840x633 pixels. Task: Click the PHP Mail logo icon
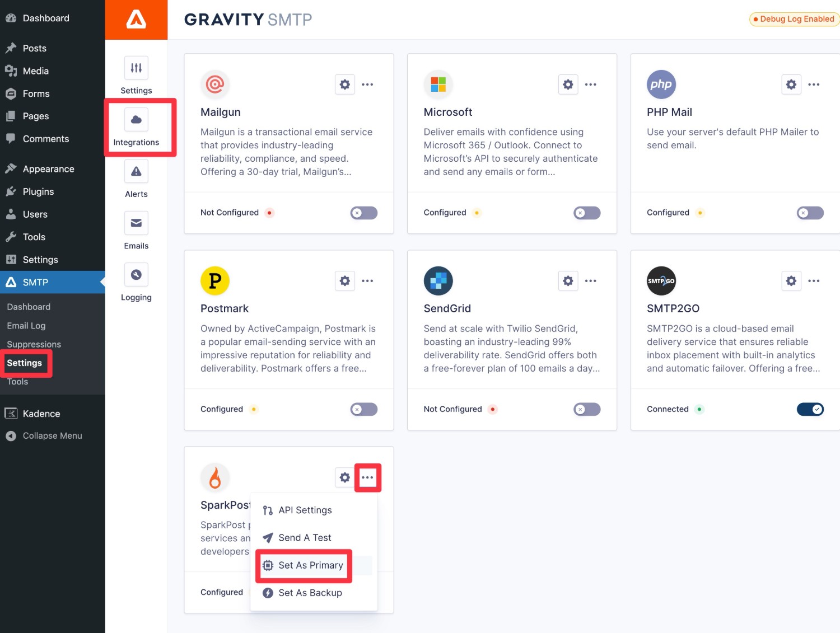coord(661,85)
